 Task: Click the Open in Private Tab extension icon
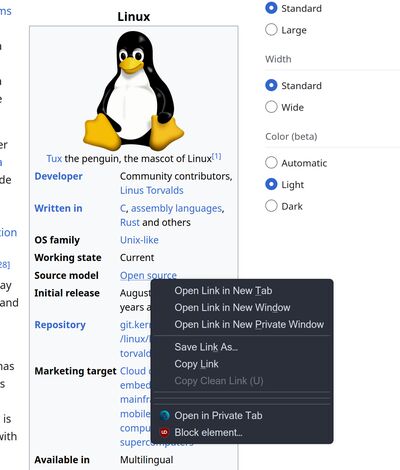(x=164, y=415)
